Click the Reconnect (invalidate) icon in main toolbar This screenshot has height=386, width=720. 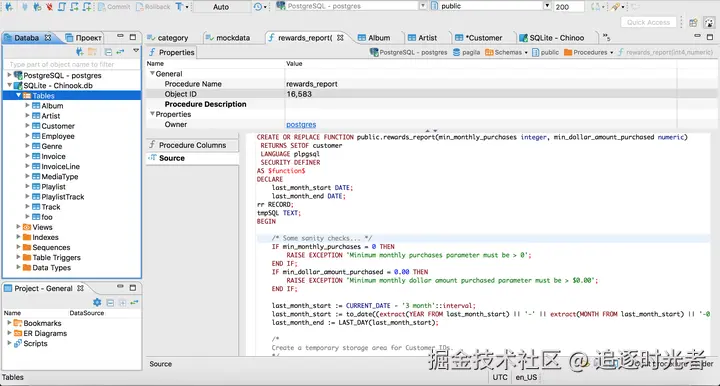(37, 6)
